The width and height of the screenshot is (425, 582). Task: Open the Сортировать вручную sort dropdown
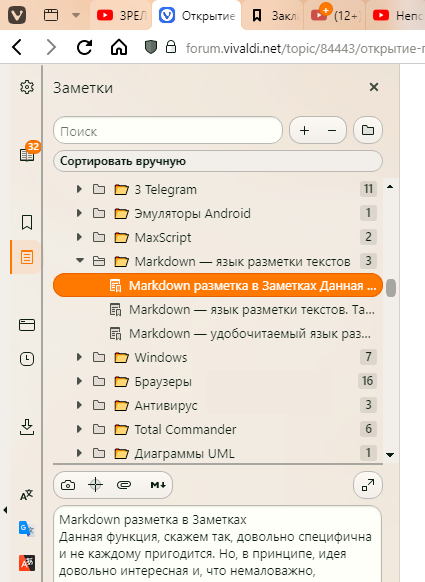tap(218, 161)
